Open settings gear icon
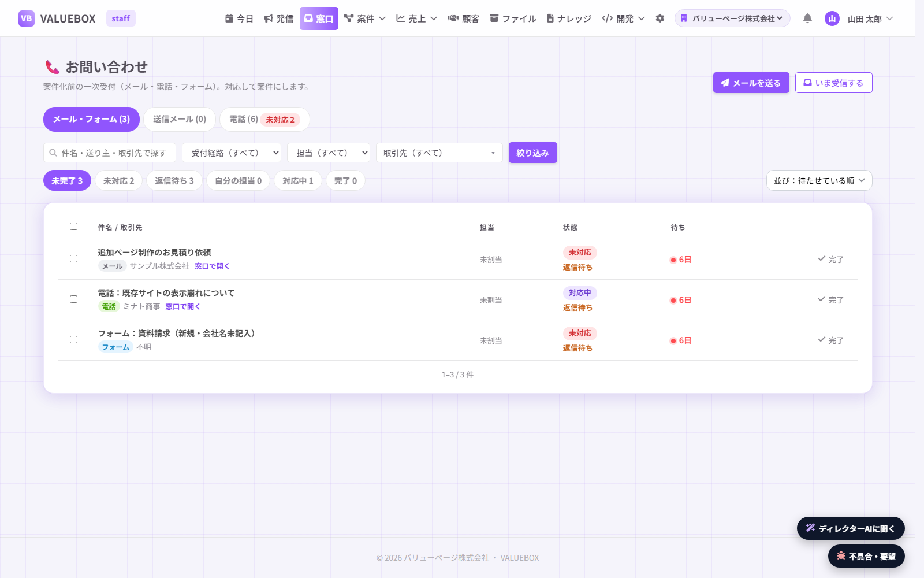Viewport: 924px width, 578px height. click(660, 18)
